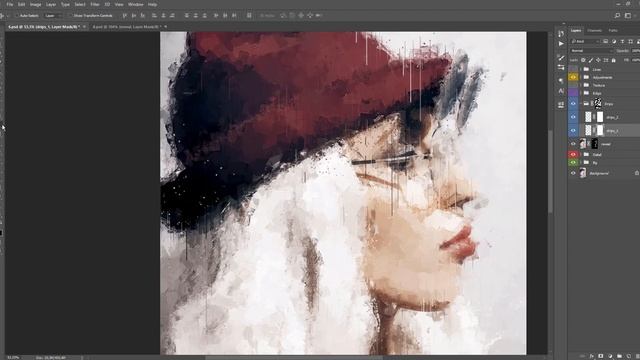Click the distribute horizontal centers icon

pos(225,16)
